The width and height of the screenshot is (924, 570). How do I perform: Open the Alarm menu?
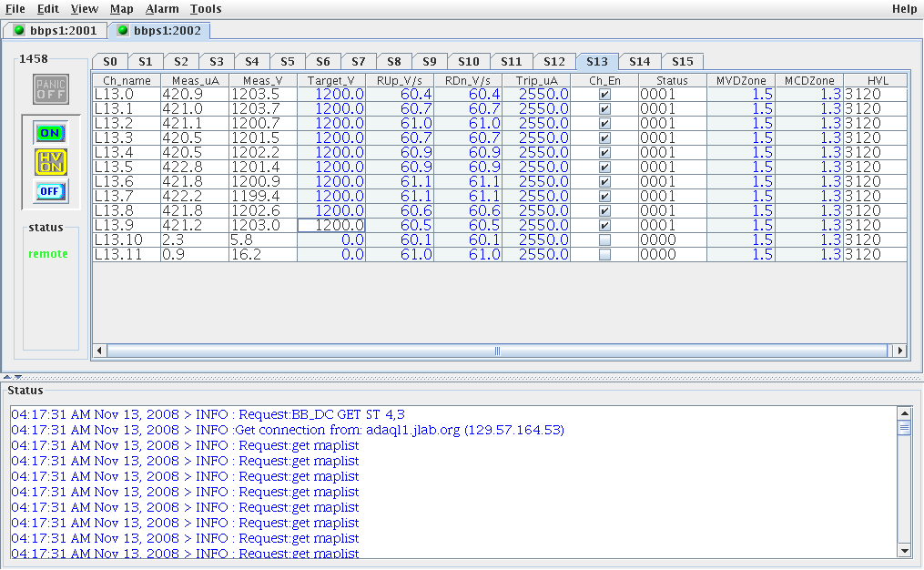(x=162, y=9)
